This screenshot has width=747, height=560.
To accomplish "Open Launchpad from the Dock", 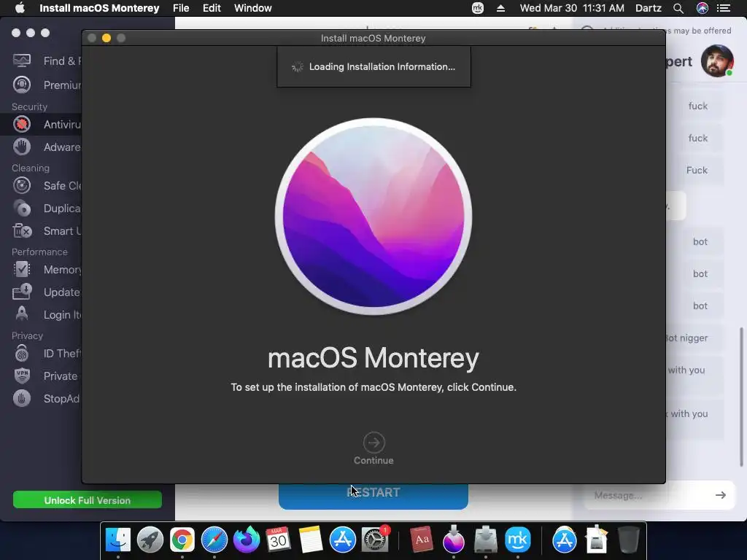I will pyautogui.click(x=150, y=540).
